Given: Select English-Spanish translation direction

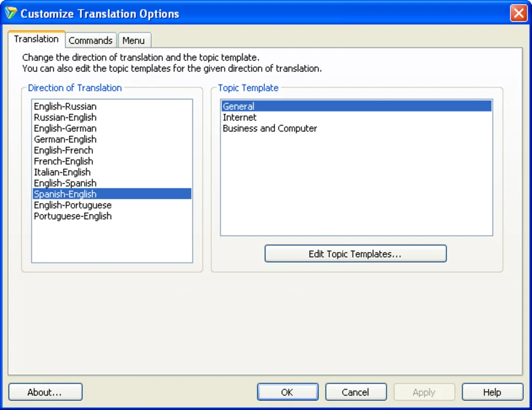Looking at the screenshot, I should [x=112, y=183].
